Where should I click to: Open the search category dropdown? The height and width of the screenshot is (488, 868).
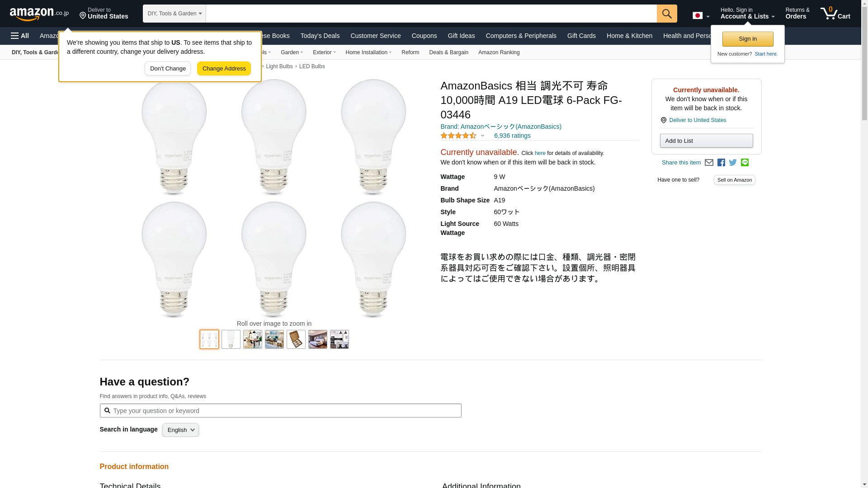pos(174,14)
